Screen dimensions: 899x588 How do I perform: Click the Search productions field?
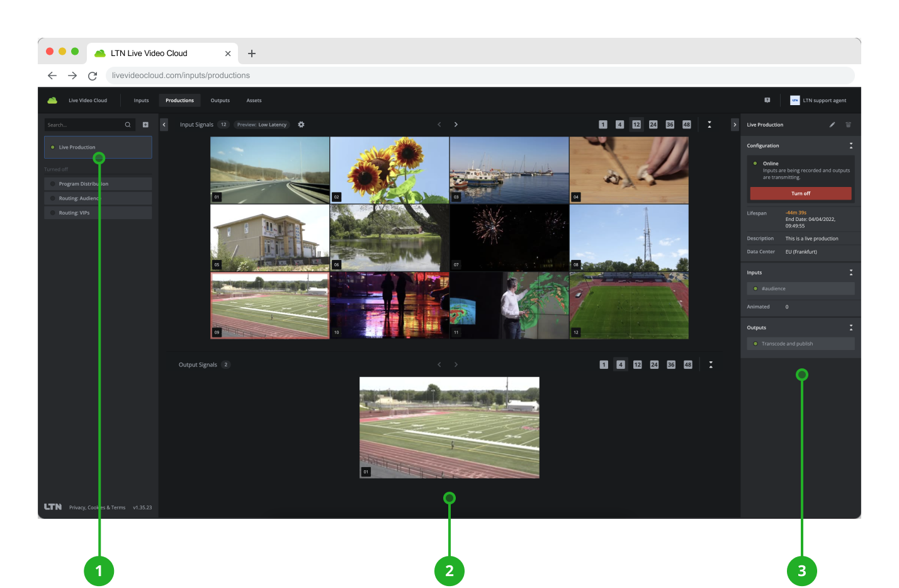pyautogui.click(x=83, y=125)
